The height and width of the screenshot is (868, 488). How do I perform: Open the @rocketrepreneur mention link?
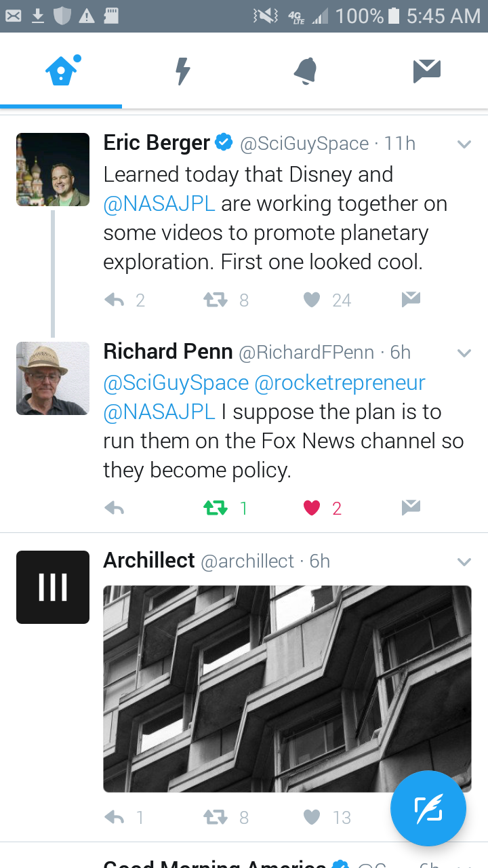point(340,382)
